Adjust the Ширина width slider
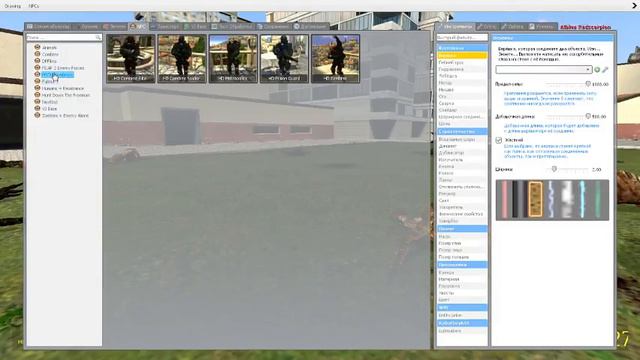Image resolution: width=640 pixels, height=360 pixels. pos(567,169)
